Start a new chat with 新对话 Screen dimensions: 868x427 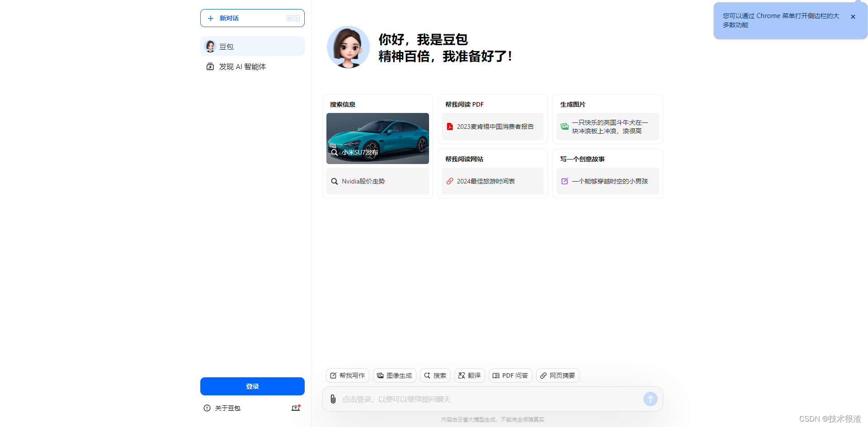[x=252, y=18]
